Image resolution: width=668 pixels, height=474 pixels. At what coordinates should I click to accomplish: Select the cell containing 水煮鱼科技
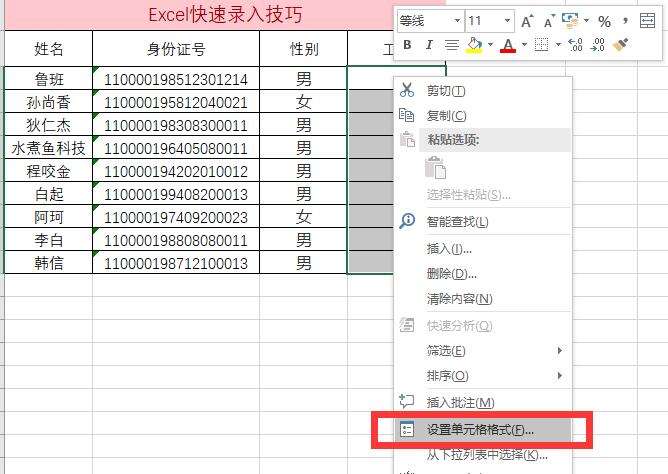[49, 147]
